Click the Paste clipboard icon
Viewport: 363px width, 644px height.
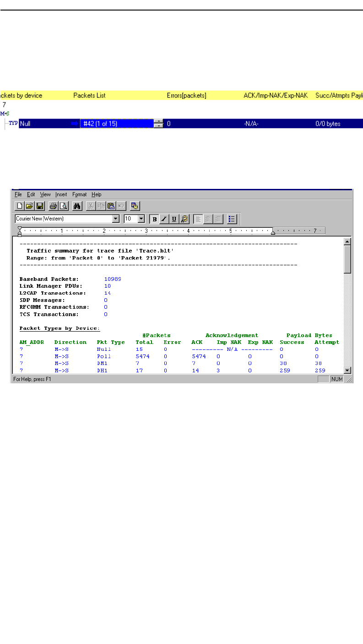111,206
